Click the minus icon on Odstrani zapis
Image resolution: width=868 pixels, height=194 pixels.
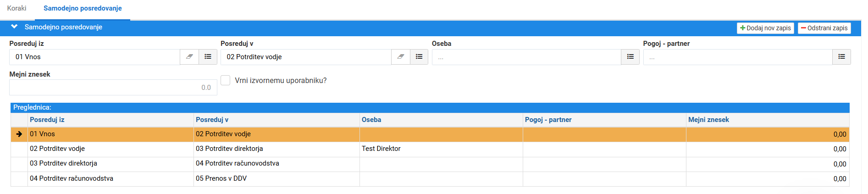click(803, 28)
